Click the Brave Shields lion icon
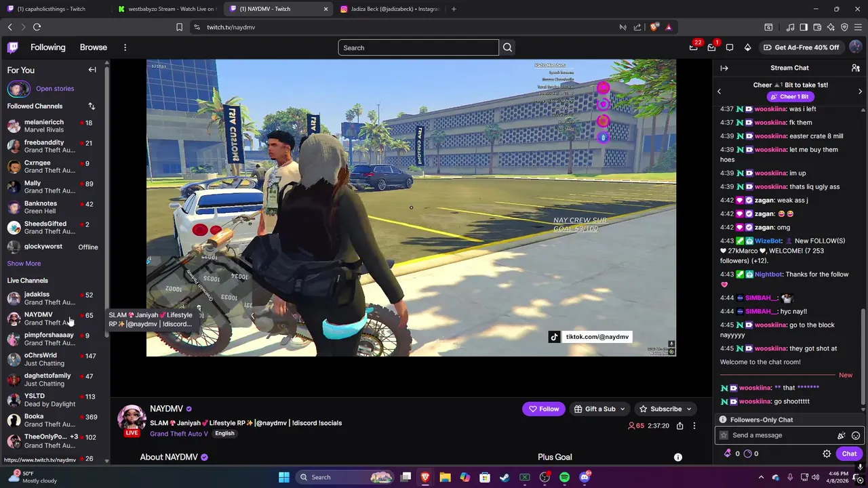This screenshot has width=868, height=488. tap(654, 27)
